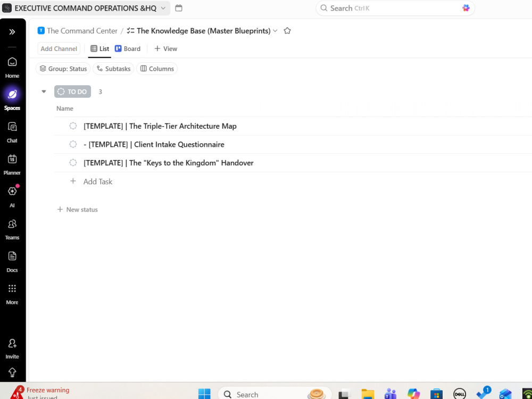Open the Freeze warning weather widget
This screenshot has width=532, height=399.
[40, 393]
